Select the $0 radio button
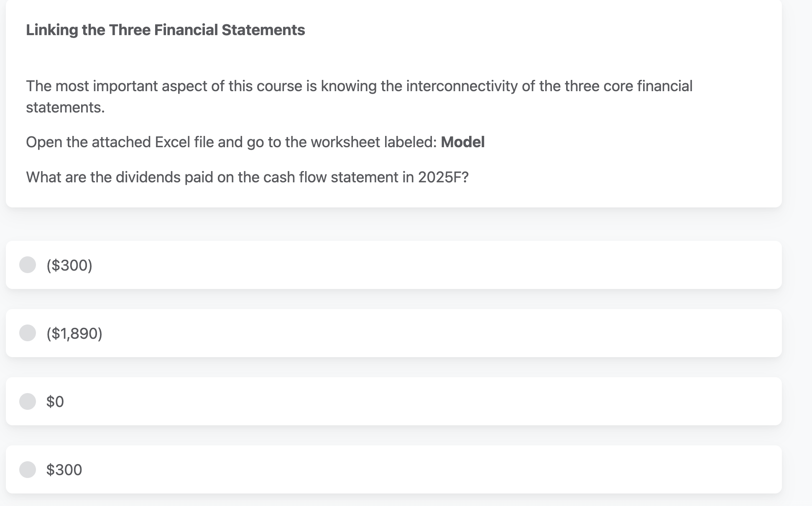Screen dimensions: 812x506 click(x=28, y=401)
